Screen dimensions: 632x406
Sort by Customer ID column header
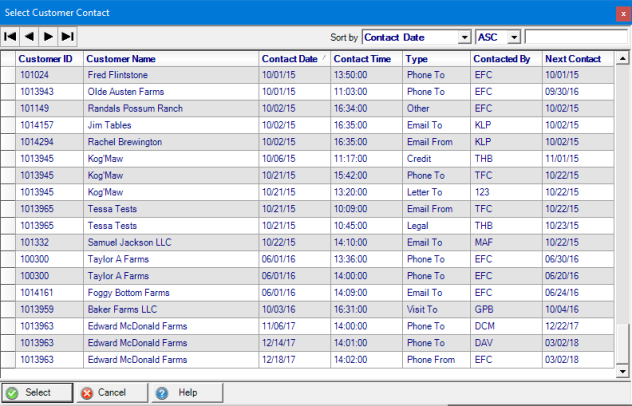click(x=46, y=59)
